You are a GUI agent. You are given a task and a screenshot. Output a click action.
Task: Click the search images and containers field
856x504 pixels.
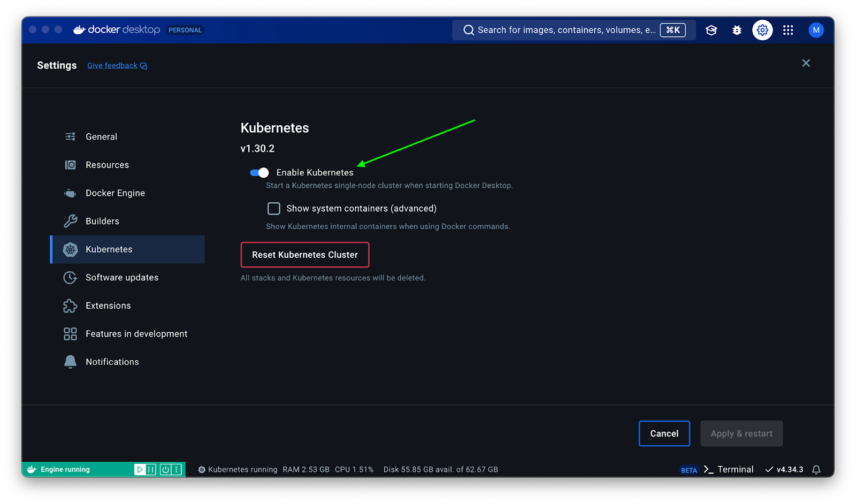click(574, 30)
